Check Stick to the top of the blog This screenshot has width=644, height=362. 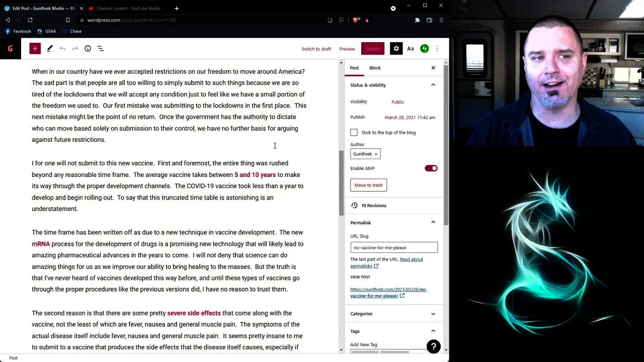pyautogui.click(x=354, y=132)
